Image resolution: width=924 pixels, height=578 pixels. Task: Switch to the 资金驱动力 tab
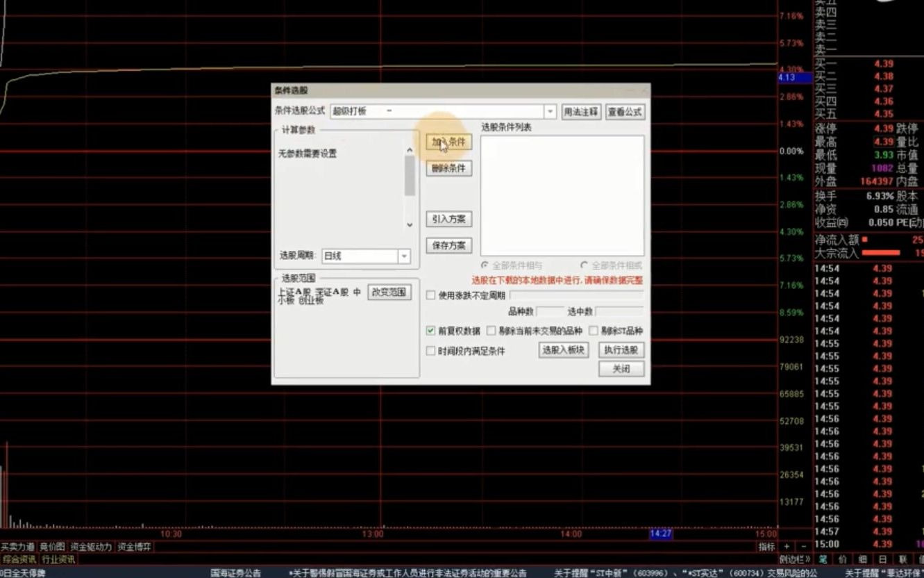(x=91, y=547)
